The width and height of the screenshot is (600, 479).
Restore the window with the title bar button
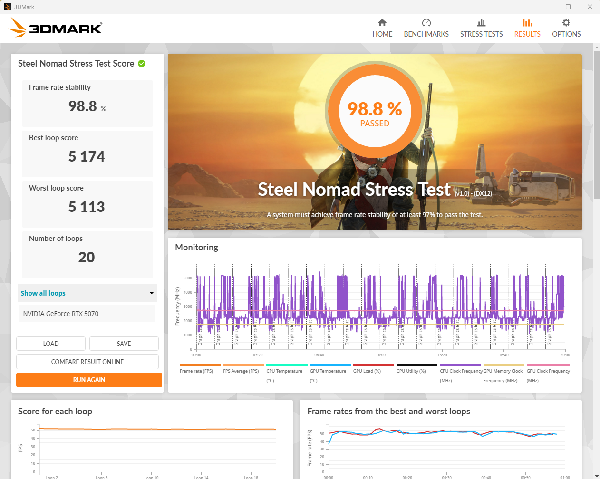coord(568,7)
